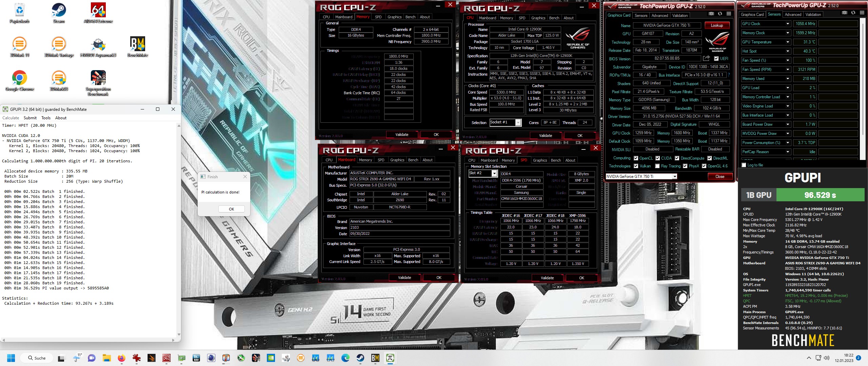The image size is (868, 366).
Task: Click Validate in CPU-Z Memory window
Action: (x=402, y=135)
